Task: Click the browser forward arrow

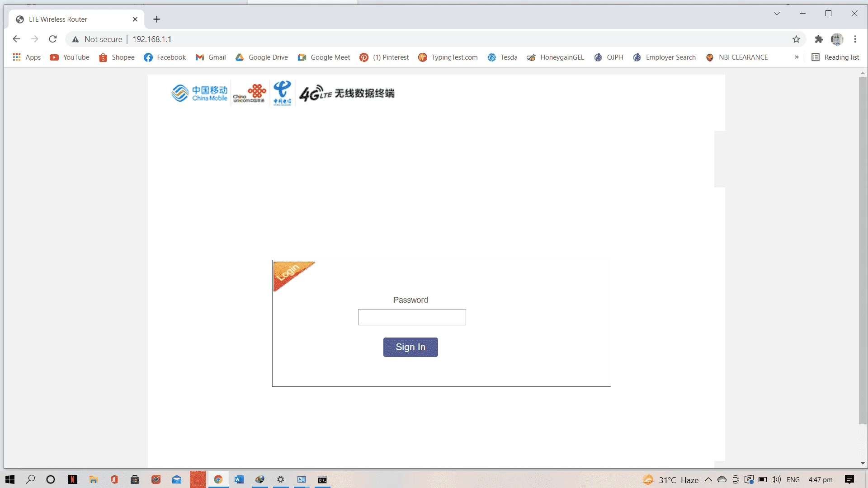Action: coord(34,39)
